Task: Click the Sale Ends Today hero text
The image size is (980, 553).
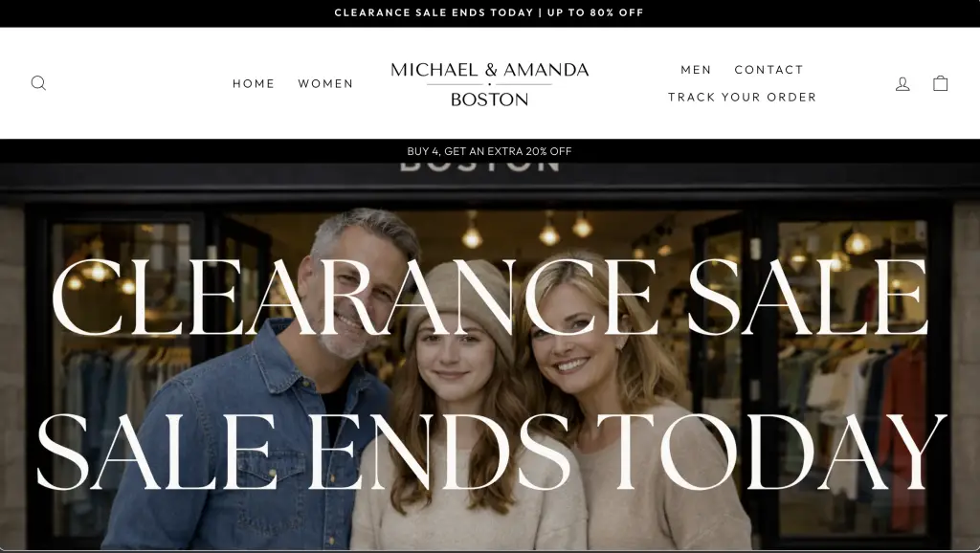Action: [x=491, y=453]
